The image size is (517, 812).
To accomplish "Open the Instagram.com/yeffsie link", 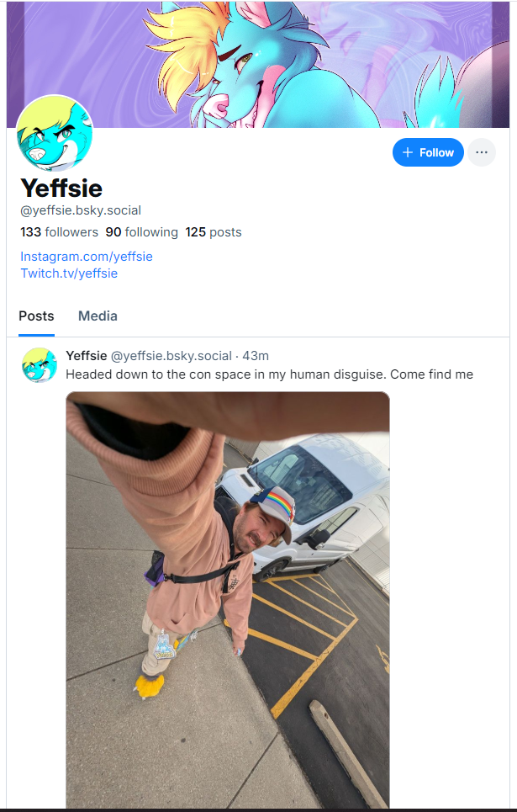I will [87, 257].
